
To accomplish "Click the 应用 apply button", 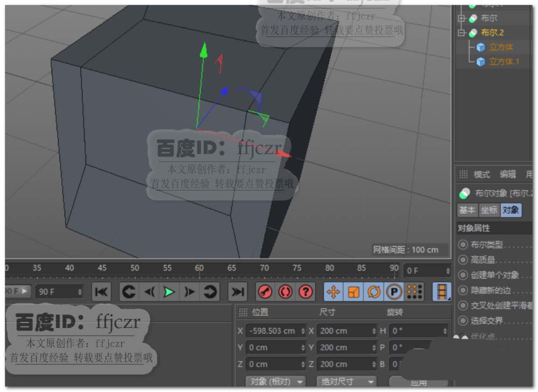I will [x=418, y=382].
